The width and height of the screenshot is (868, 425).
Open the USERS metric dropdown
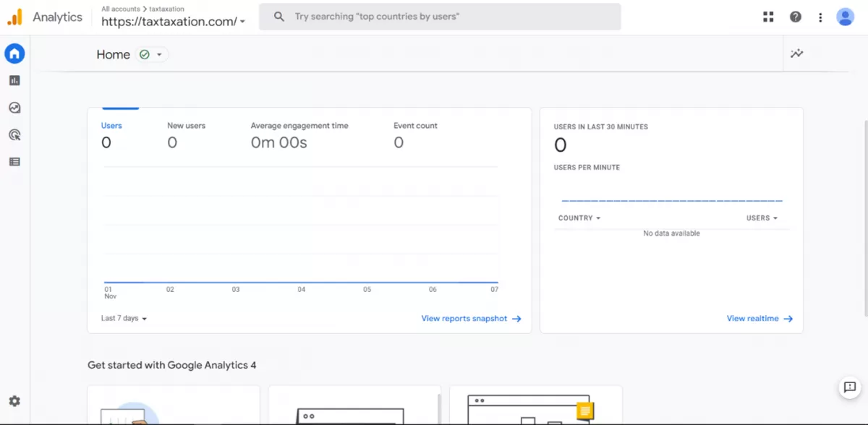click(x=762, y=218)
